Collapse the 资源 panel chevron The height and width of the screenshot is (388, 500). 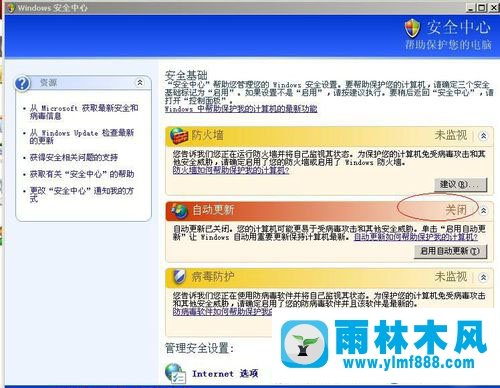click(140, 82)
